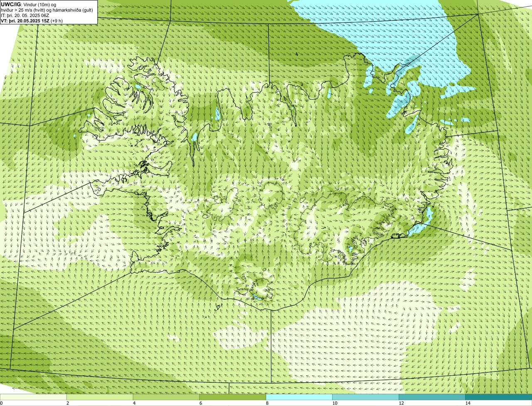This screenshot has width=532, height=406.
Task: Click the 'IT: þri. 20. 05. 2025 06Z' line
Action: click(x=25, y=15)
